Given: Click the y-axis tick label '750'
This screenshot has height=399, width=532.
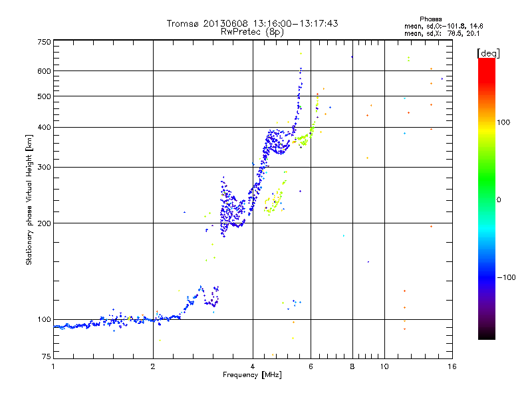Looking at the screenshot, I should point(44,42).
